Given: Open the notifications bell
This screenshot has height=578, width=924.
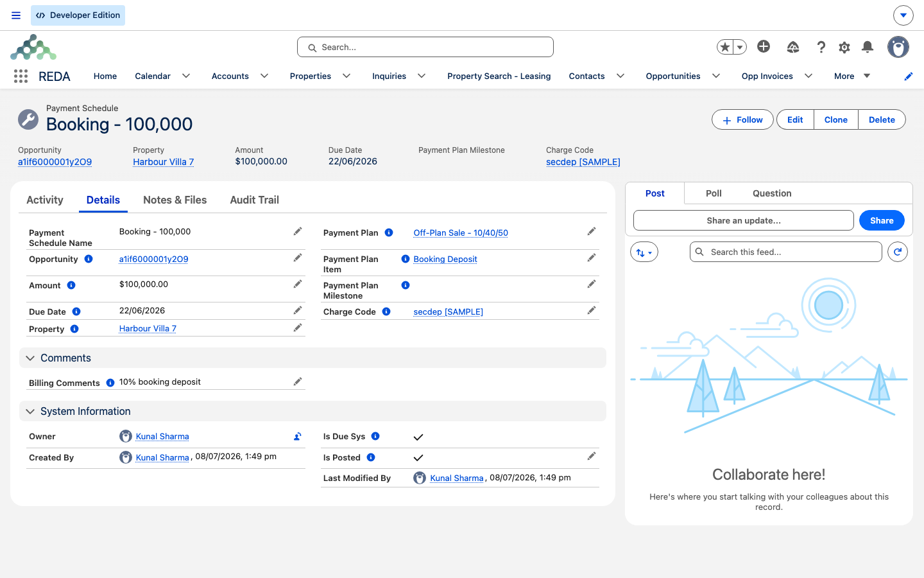Looking at the screenshot, I should tap(868, 47).
